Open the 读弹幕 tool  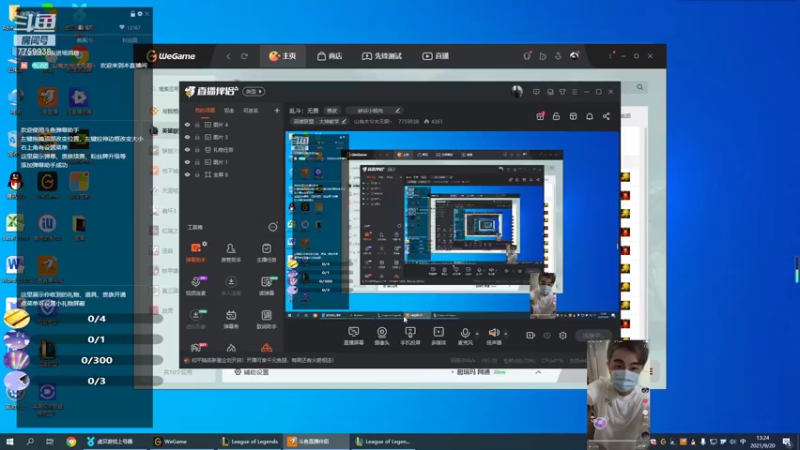pos(266,286)
